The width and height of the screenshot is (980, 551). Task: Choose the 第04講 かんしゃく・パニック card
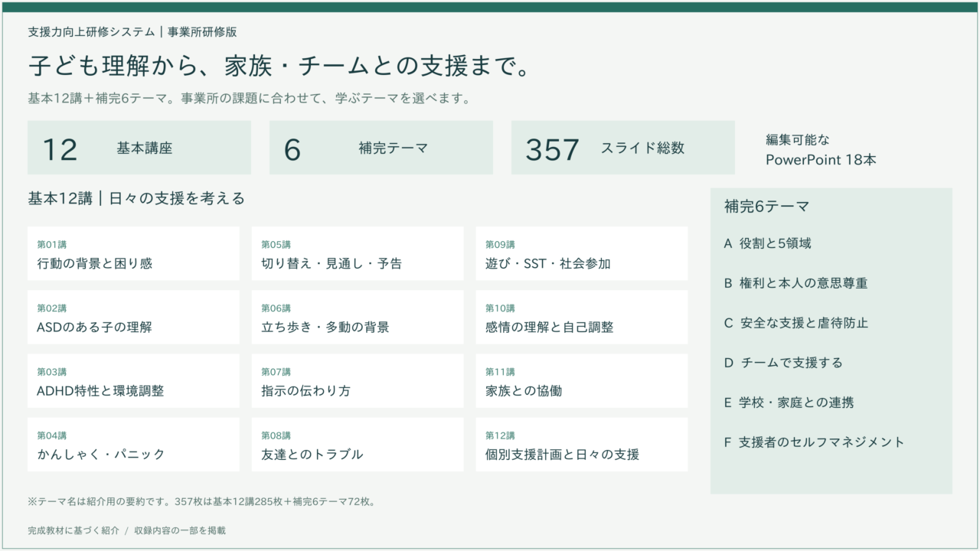[x=133, y=445]
